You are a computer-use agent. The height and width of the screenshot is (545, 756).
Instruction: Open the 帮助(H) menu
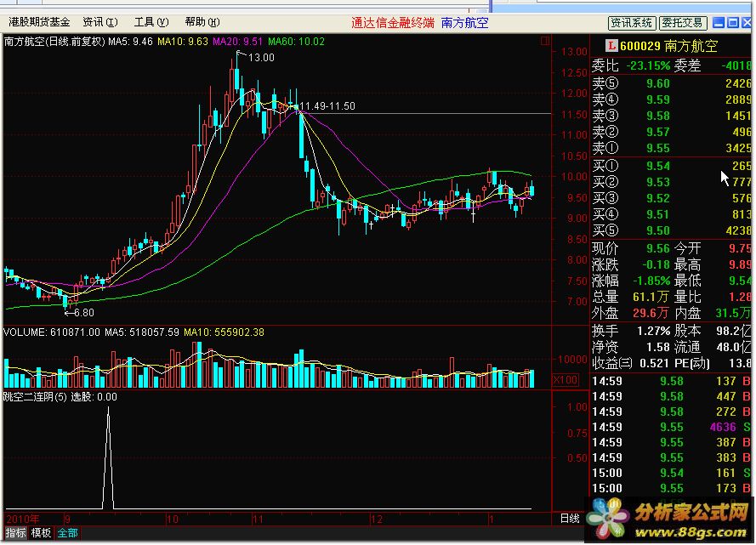click(x=202, y=22)
